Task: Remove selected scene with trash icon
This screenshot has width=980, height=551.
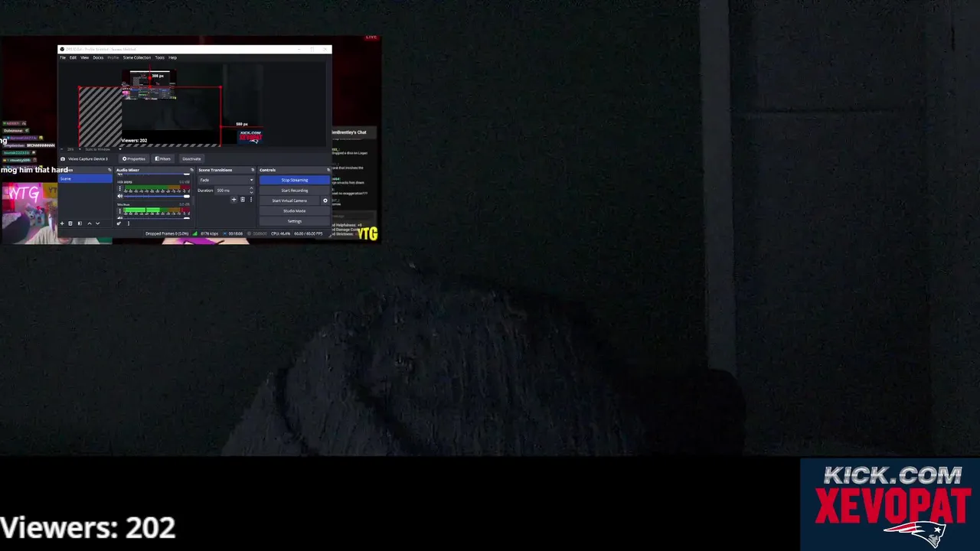Action: 70,223
